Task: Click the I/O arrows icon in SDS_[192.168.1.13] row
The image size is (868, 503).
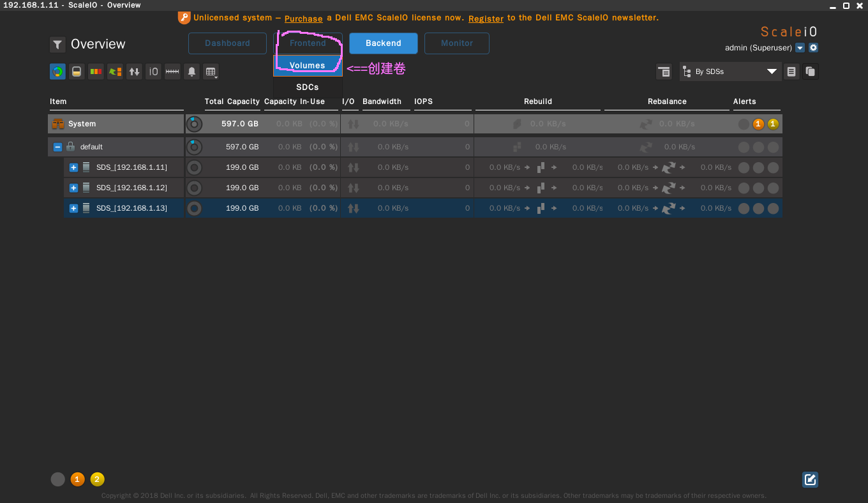Action: 353,208
